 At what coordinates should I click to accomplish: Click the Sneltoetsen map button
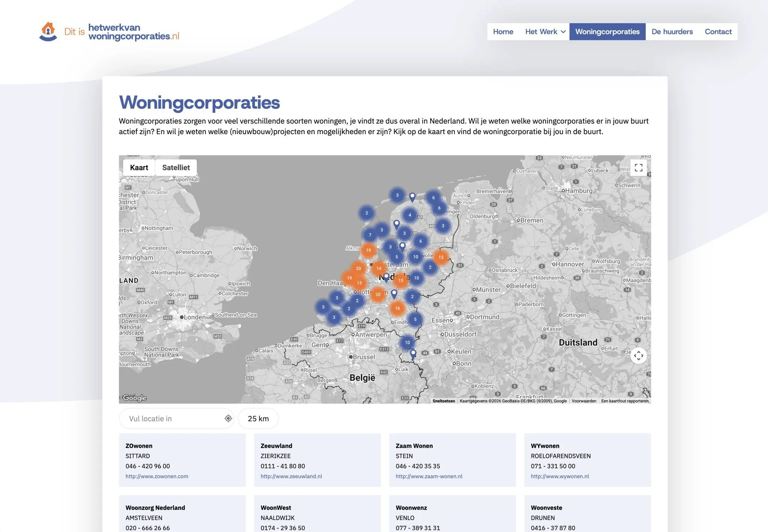pyautogui.click(x=444, y=401)
